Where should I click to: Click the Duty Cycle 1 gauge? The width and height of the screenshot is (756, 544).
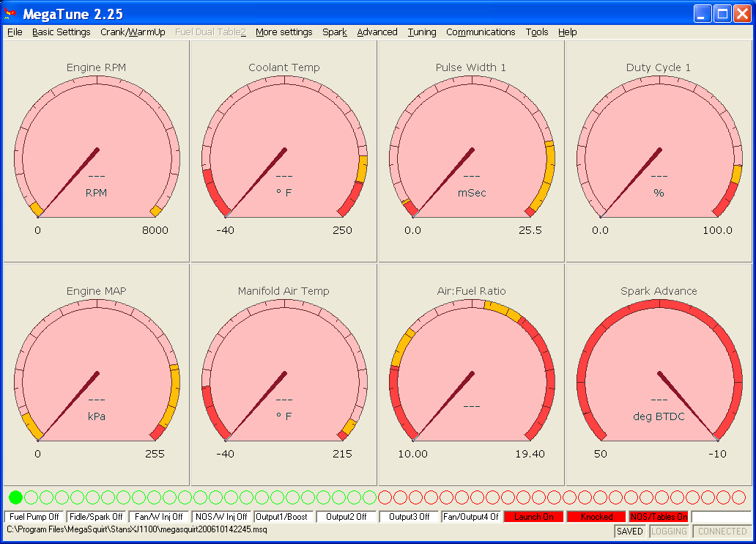click(659, 150)
